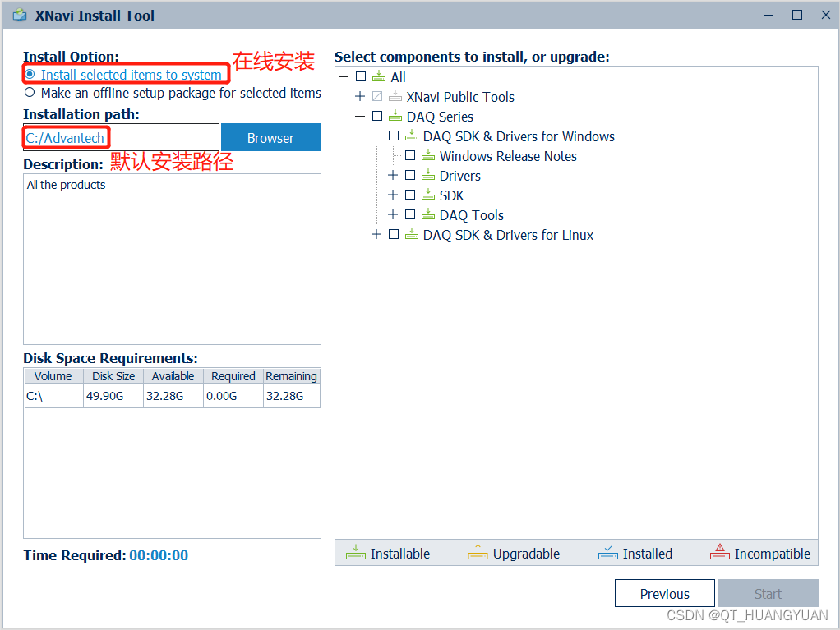The image size is (840, 630).
Task: Check the All components checkbox
Action: [361, 76]
